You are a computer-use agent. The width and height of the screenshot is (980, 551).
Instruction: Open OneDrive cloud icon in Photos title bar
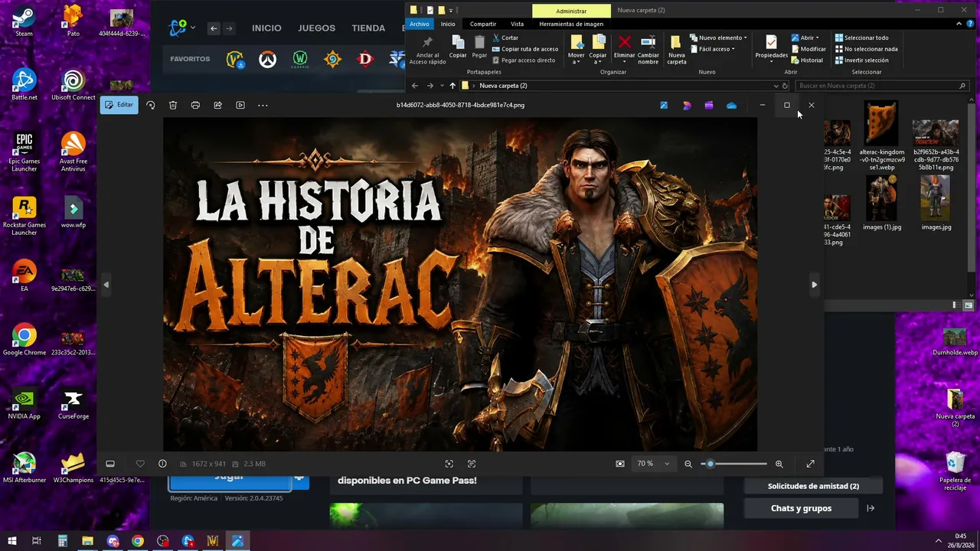(731, 106)
